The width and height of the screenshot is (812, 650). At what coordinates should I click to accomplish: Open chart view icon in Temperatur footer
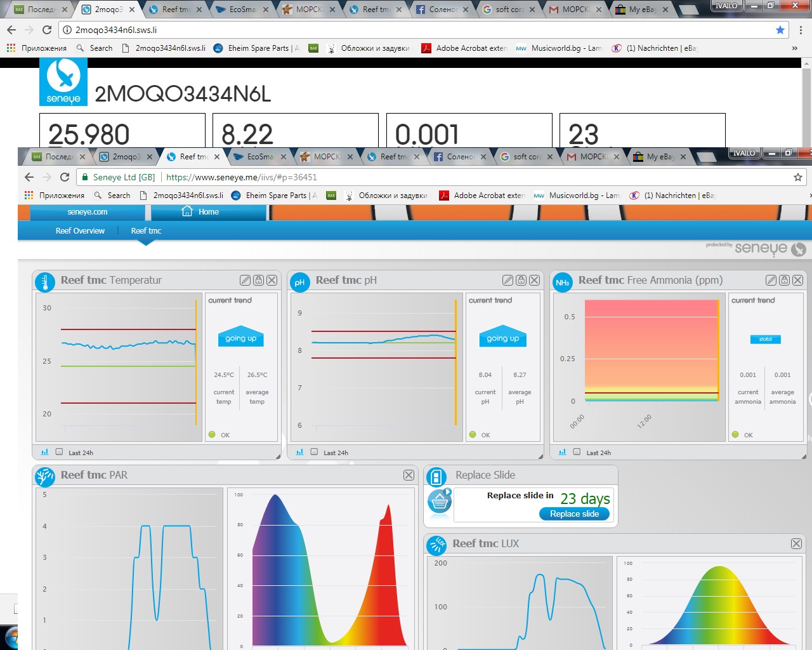click(44, 452)
